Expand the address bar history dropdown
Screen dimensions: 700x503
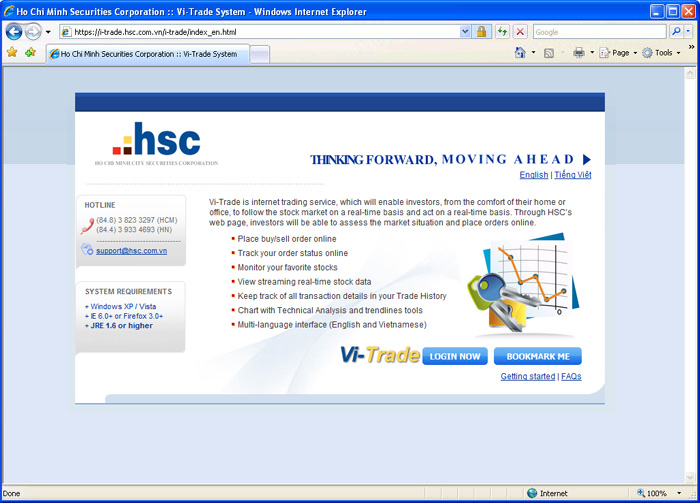coord(465,32)
